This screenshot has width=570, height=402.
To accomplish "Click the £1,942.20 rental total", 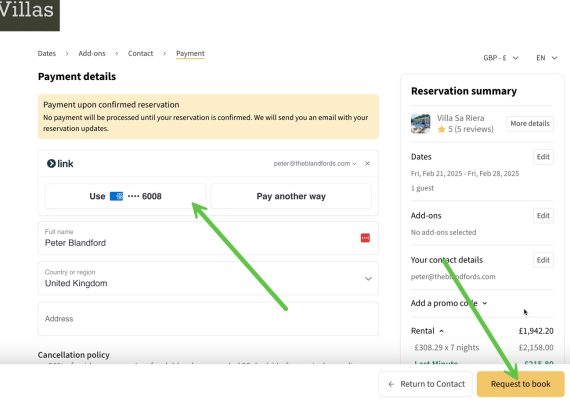I will coord(536,331).
